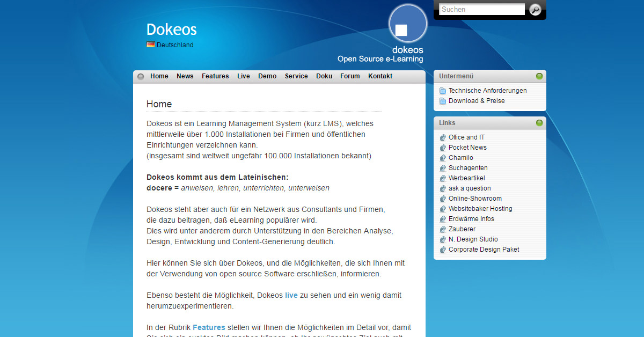Click the 'Links' panel title

[x=447, y=123]
